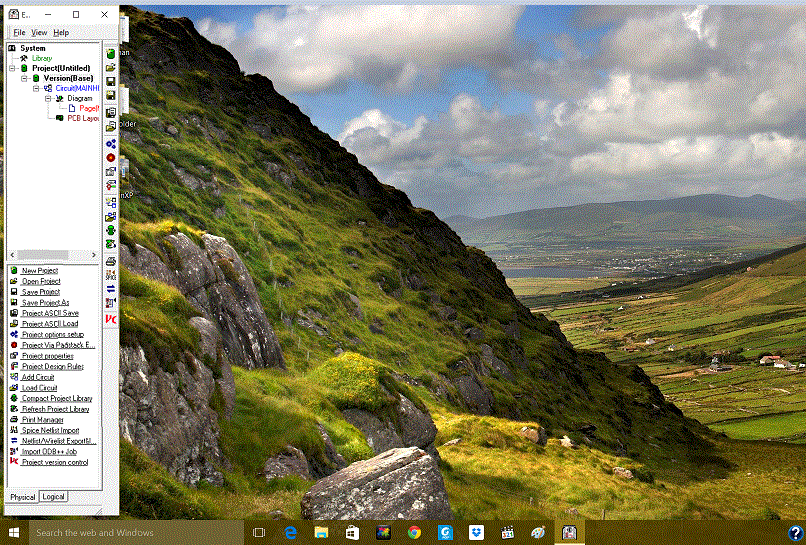Select the Version(Base) tree item

tap(68, 78)
